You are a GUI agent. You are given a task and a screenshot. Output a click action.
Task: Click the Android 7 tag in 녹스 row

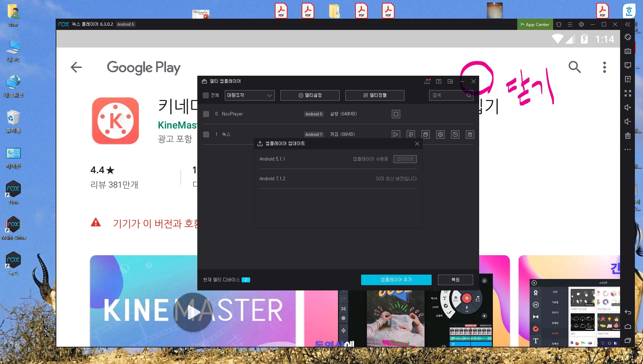click(x=314, y=134)
